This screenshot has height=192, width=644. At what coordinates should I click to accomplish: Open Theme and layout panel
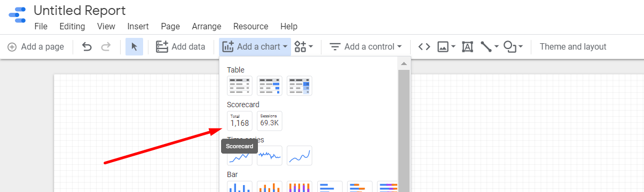573,47
